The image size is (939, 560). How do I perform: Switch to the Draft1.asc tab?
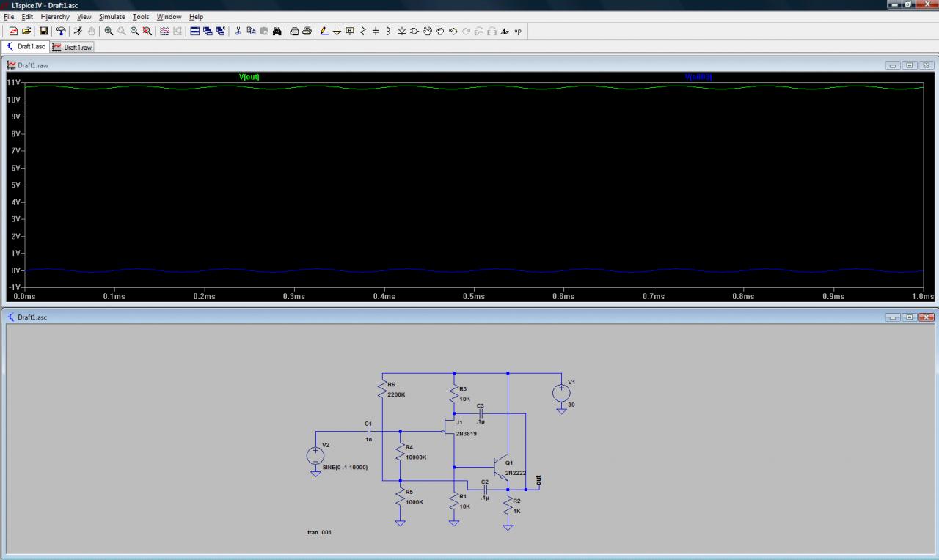pos(27,47)
